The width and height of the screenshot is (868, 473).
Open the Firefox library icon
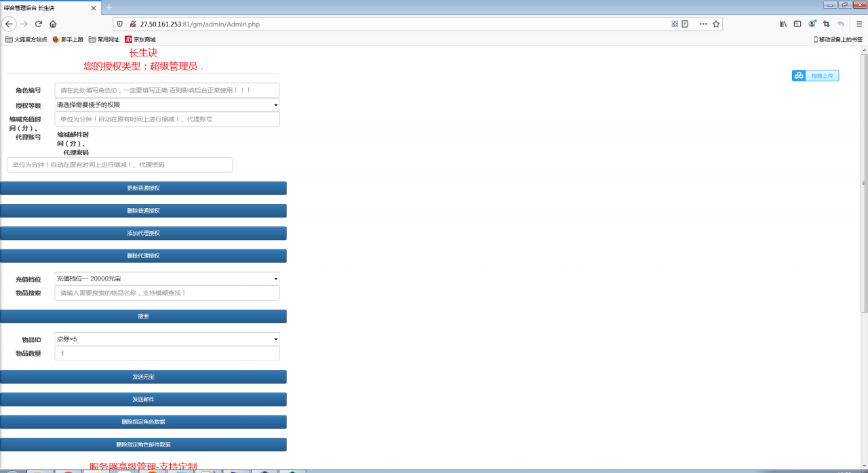[783, 24]
